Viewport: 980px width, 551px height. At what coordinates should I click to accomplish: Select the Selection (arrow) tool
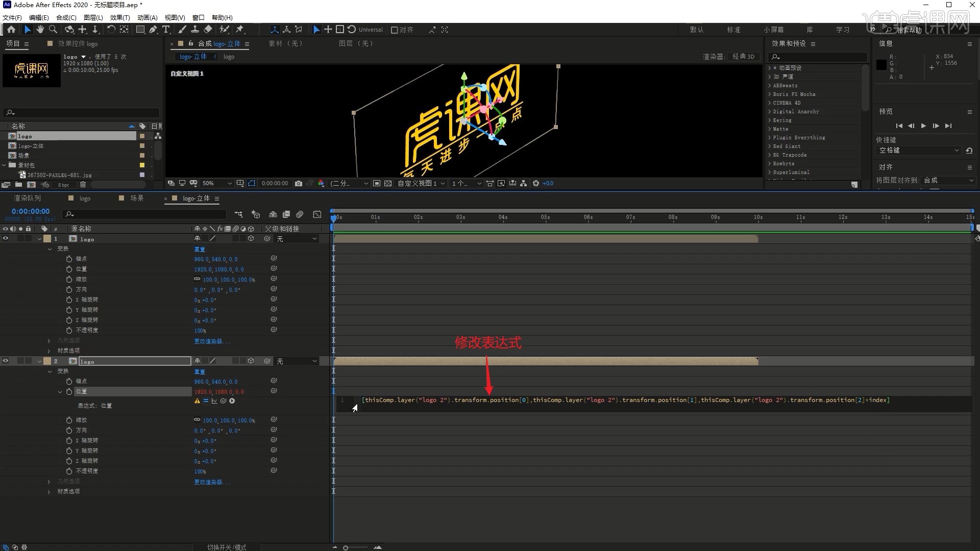click(x=28, y=30)
